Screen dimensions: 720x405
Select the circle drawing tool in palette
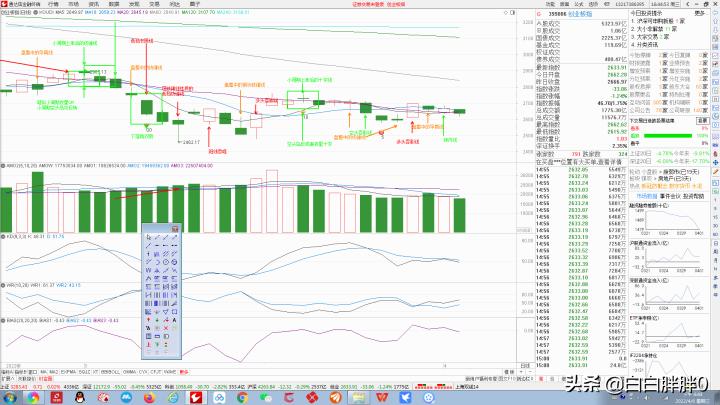pyautogui.click(x=166, y=262)
